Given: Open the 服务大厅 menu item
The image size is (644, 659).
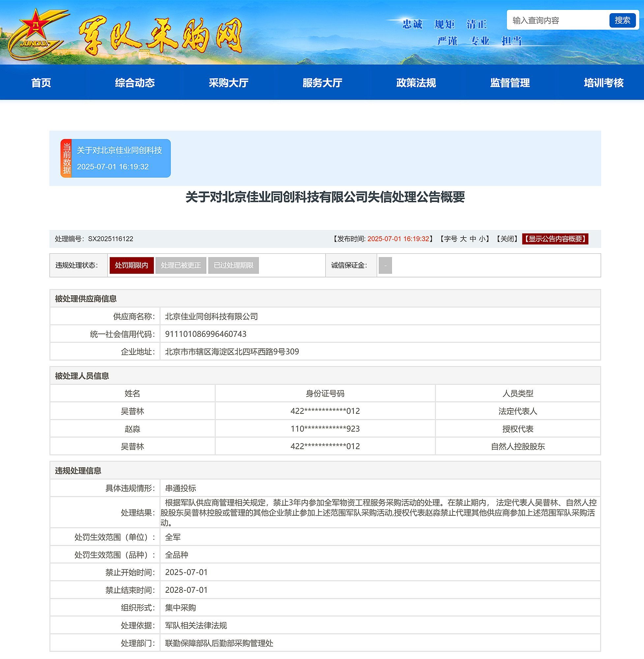Looking at the screenshot, I should coord(322,82).
